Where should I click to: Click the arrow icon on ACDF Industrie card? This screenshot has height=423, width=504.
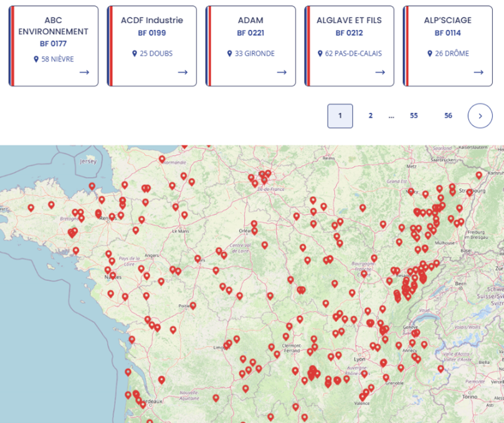click(x=183, y=72)
